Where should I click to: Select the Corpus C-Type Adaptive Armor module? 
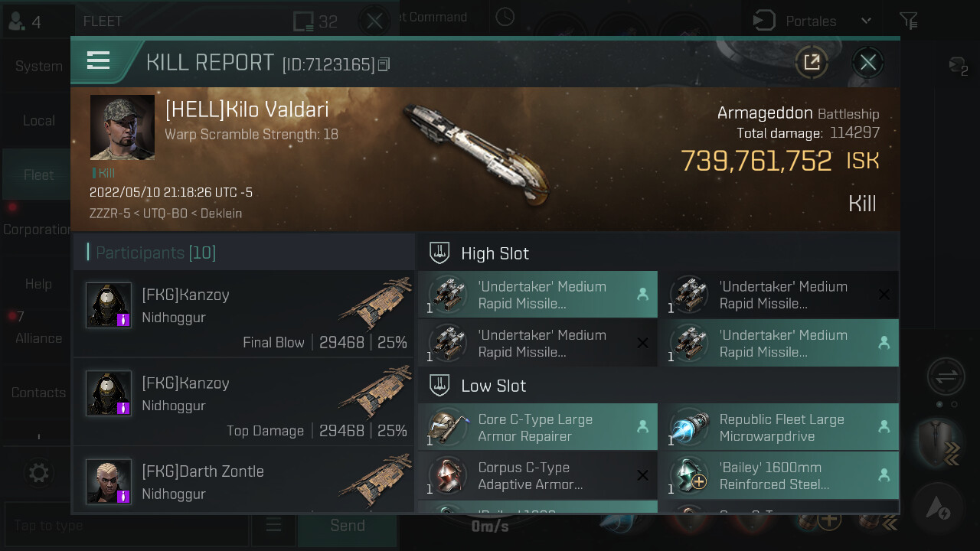pyautogui.click(x=537, y=475)
